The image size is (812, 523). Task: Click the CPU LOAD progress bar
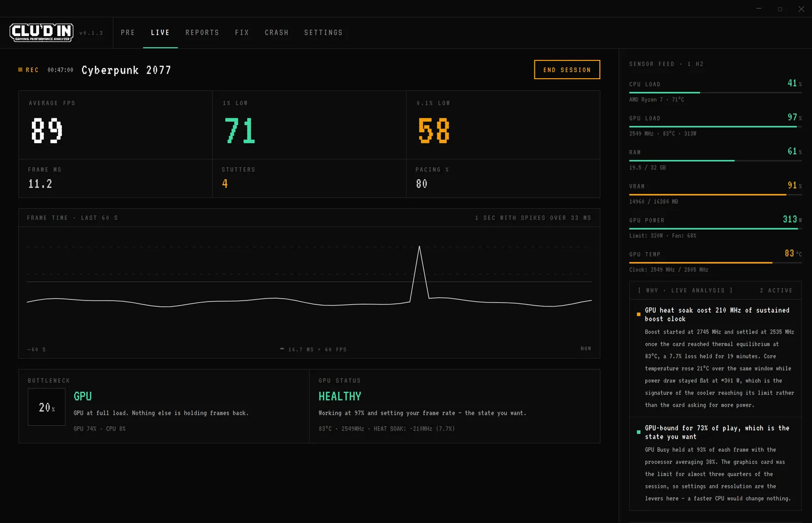tap(716, 92)
